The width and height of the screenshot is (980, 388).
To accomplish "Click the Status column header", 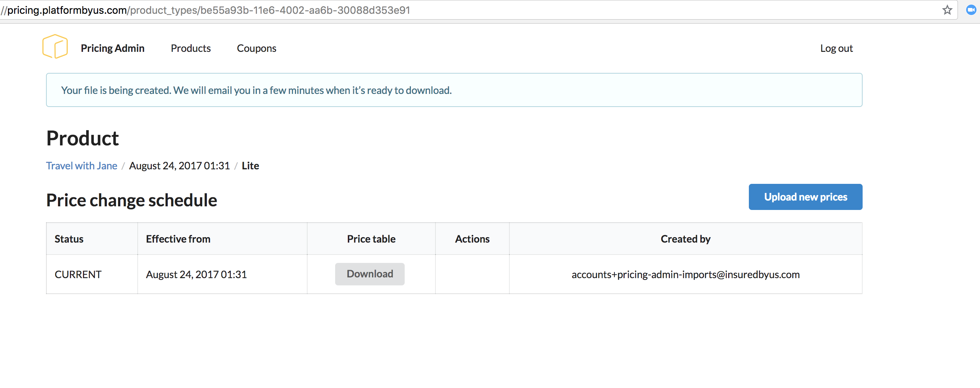I will pyautogui.click(x=69, y=239).
